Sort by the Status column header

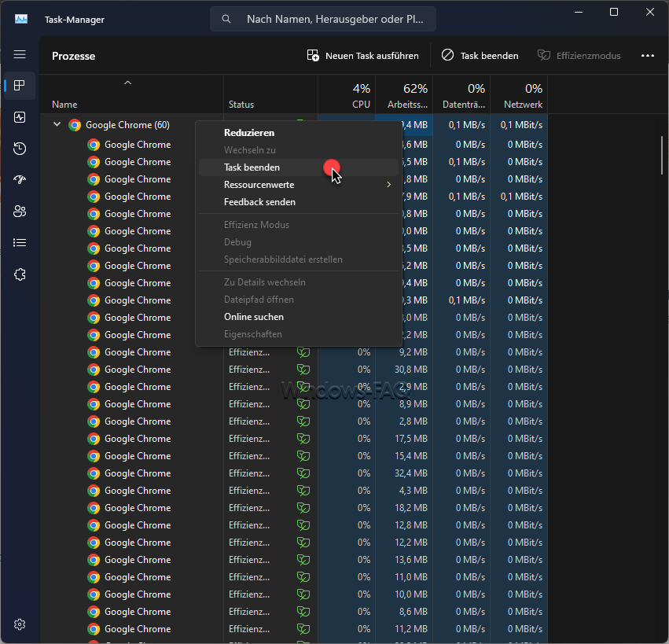point(270,94)
